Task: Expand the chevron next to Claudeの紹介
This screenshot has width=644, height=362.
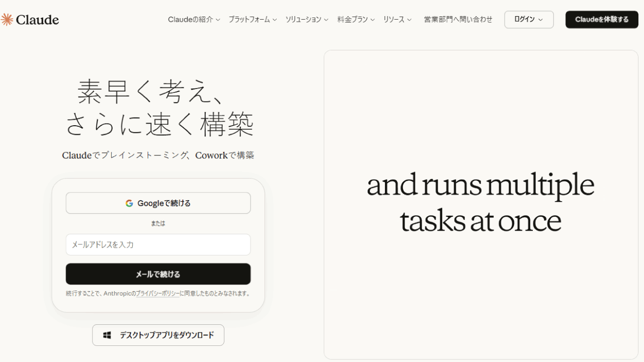Action: coord(218,20)
